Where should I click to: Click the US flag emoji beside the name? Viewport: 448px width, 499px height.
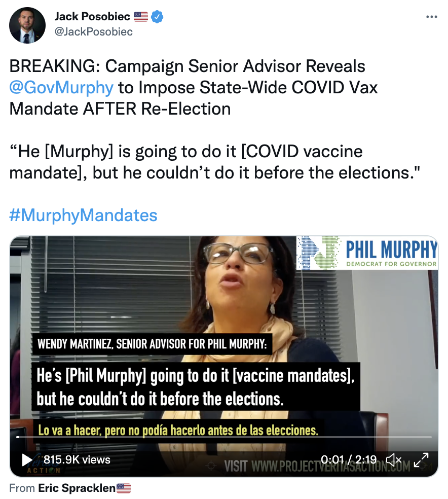click(140, 17)
